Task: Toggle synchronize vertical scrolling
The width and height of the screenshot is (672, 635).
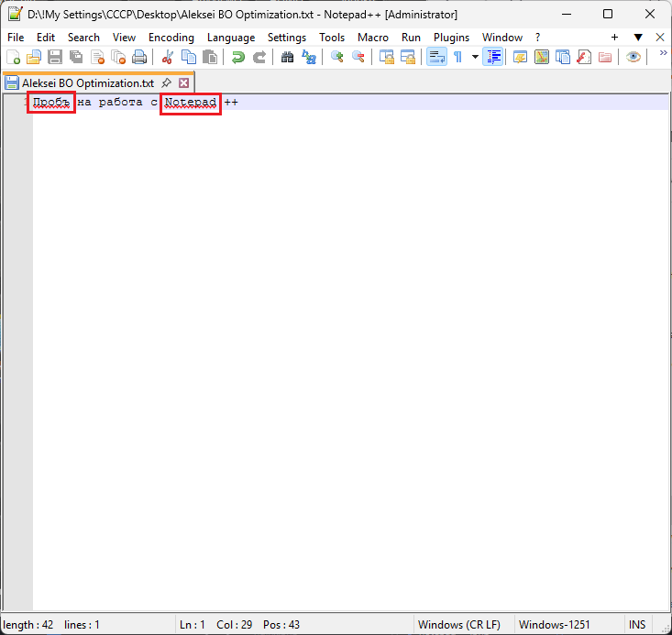Action: [387, 57]
